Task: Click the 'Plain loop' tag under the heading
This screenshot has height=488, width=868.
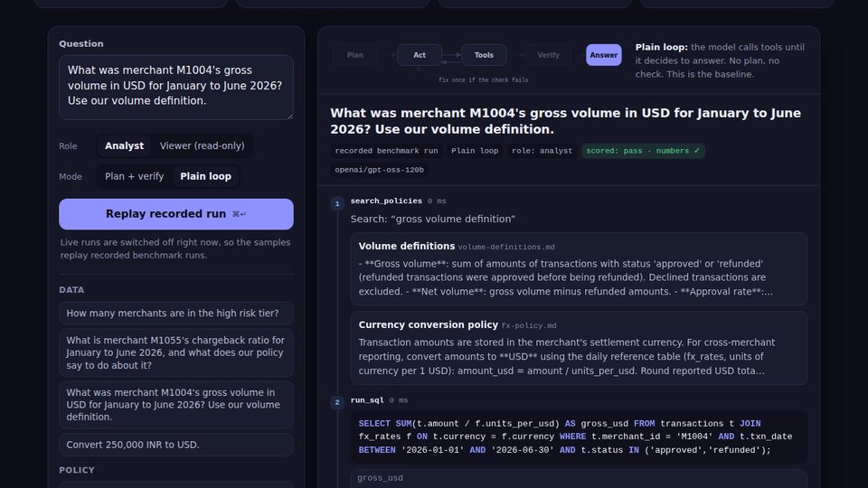Action: tap(475, 151)
